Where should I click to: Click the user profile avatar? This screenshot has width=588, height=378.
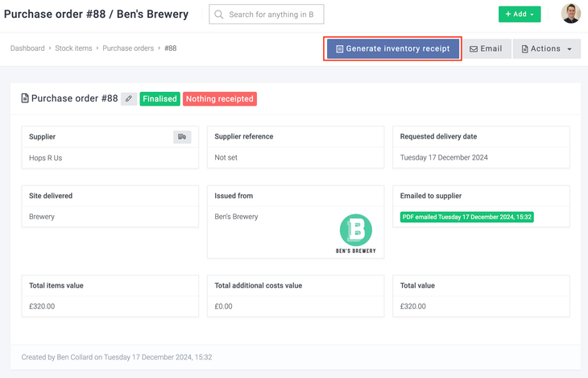point(570,14)
